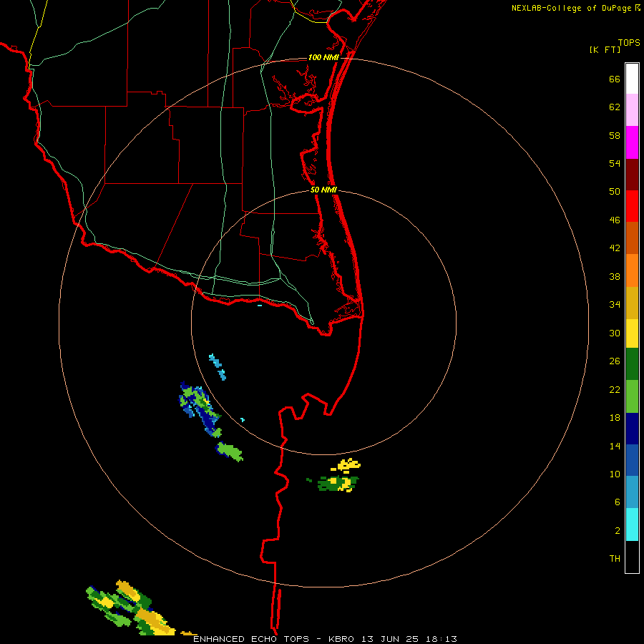This screenshot has width=644, height=644.
Task: Click the "TOPS" legend heading
Action: (629, 42)
